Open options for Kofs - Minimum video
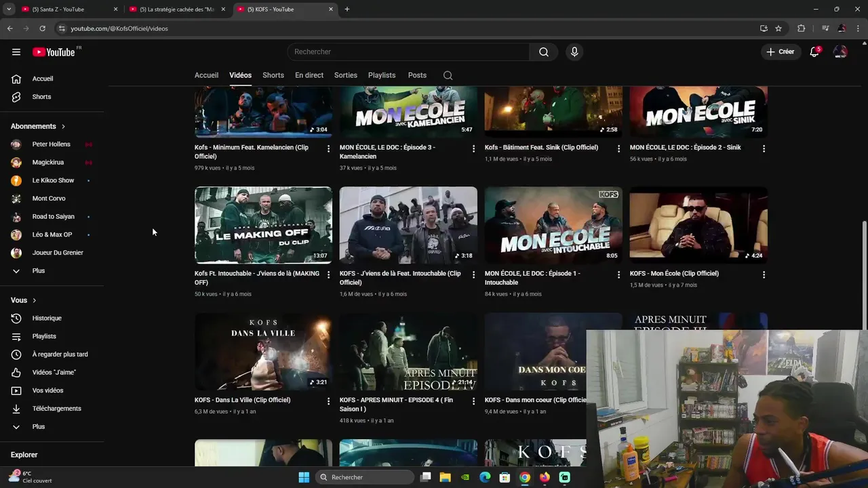 (328, 148)
